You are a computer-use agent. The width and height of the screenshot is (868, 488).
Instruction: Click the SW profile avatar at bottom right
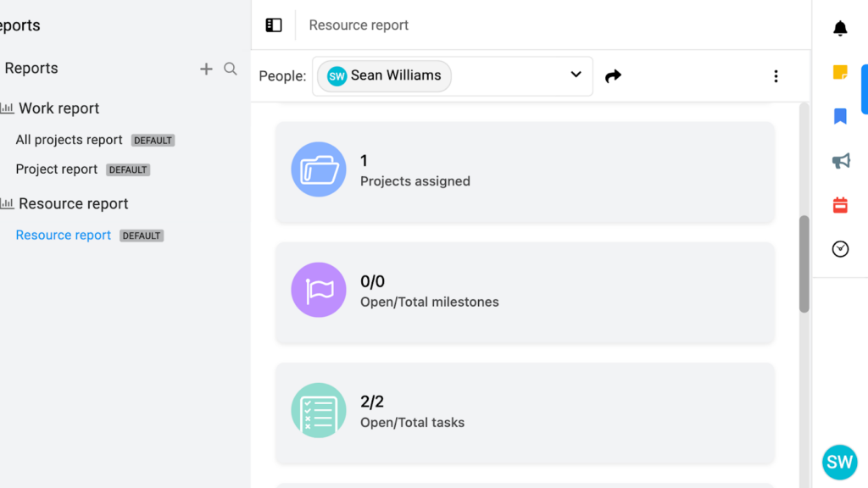click(839, 462)
